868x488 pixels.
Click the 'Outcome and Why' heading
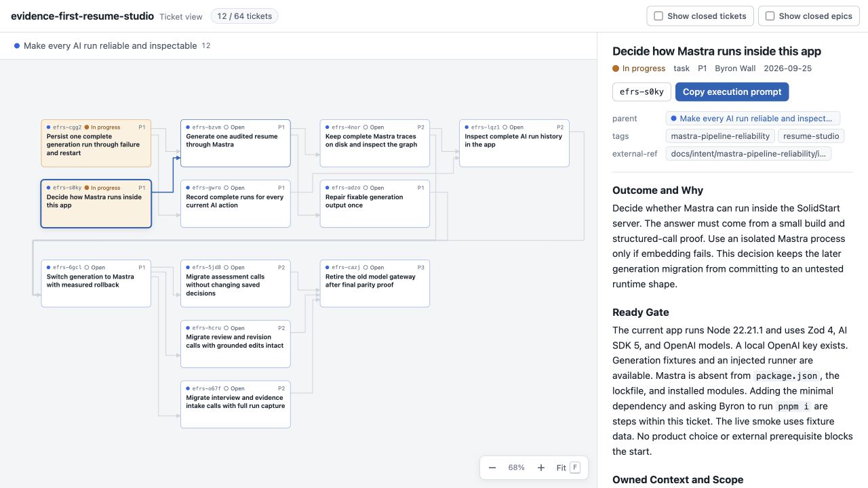[658, 190]
